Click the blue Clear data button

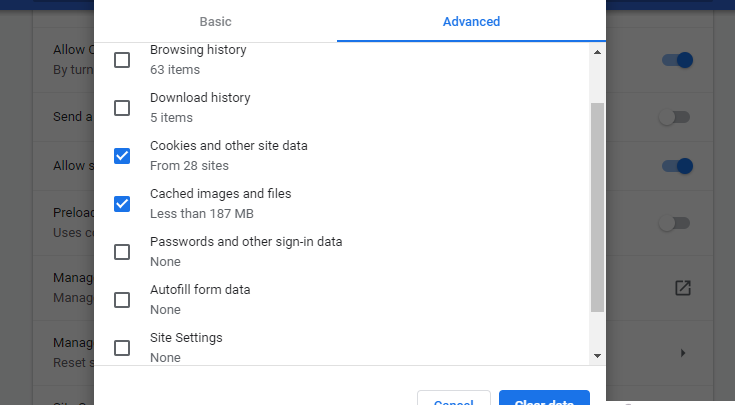(544, 399)
